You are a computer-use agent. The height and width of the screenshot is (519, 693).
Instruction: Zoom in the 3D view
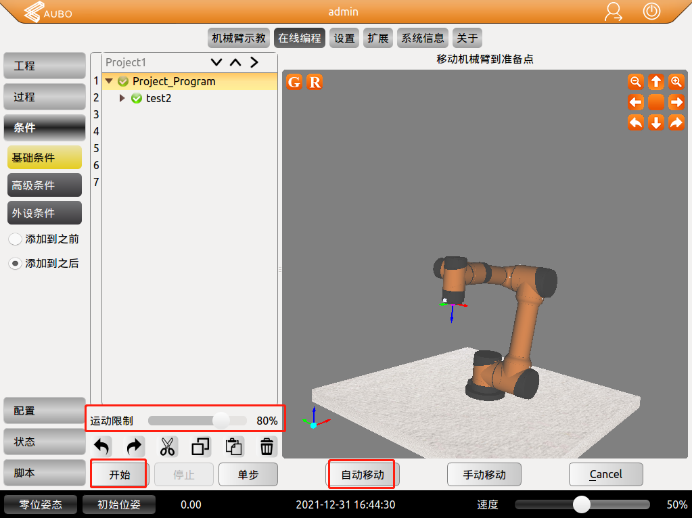tap(676, 82)
